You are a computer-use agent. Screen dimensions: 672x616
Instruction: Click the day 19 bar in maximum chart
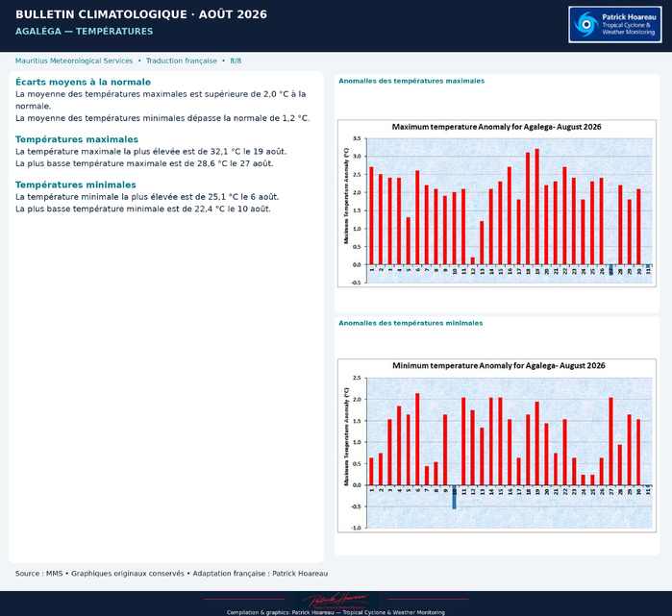click(x=537, y=207)
